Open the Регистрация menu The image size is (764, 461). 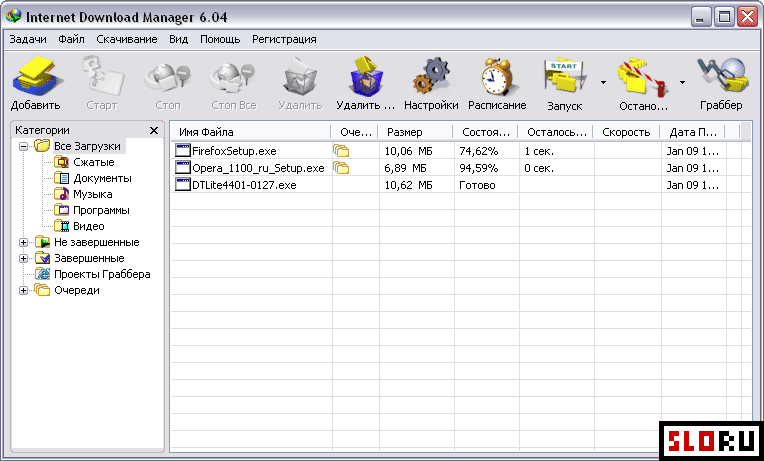coord(284,39)
